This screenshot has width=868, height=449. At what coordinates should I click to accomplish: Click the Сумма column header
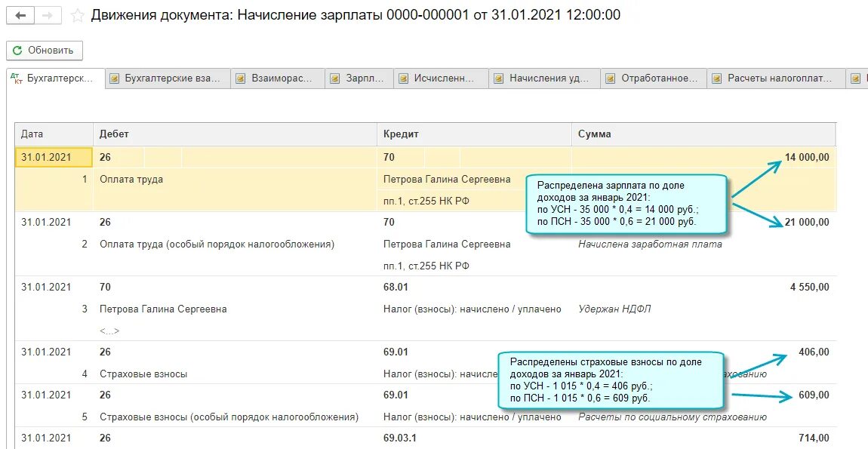tap(703, 134)
